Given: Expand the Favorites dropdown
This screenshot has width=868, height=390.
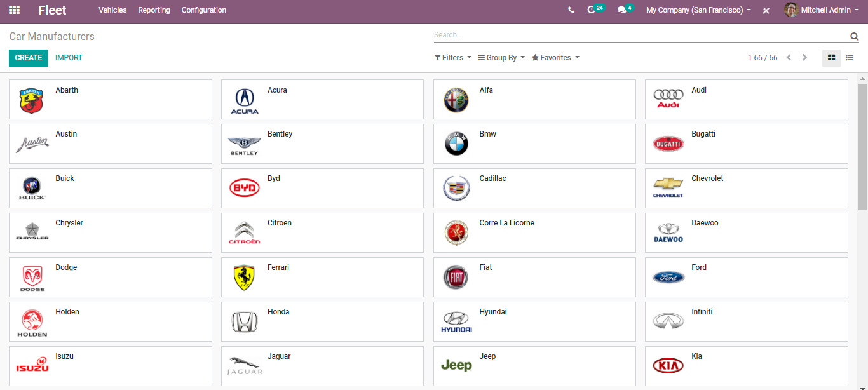Looking at the screenshot, I should pos(556,58).
